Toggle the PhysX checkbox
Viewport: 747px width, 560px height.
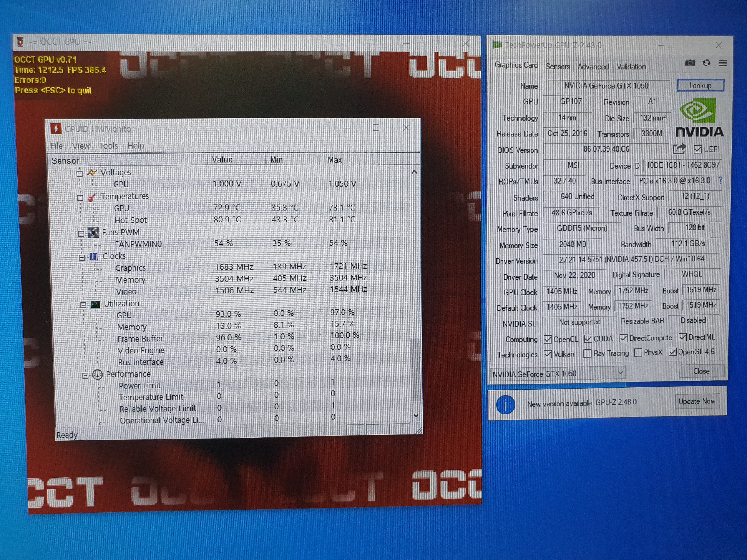(x=638, y=353)
